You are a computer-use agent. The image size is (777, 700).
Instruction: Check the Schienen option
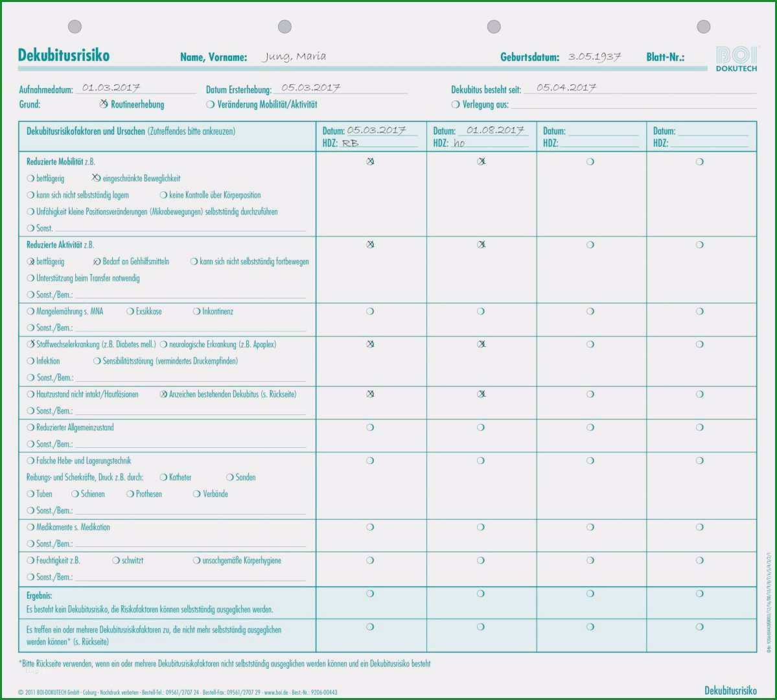pos(75,494)
